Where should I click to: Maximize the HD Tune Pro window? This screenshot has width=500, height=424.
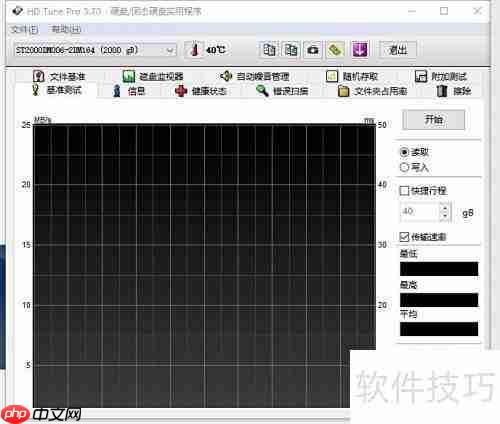(x=444, y=11)
